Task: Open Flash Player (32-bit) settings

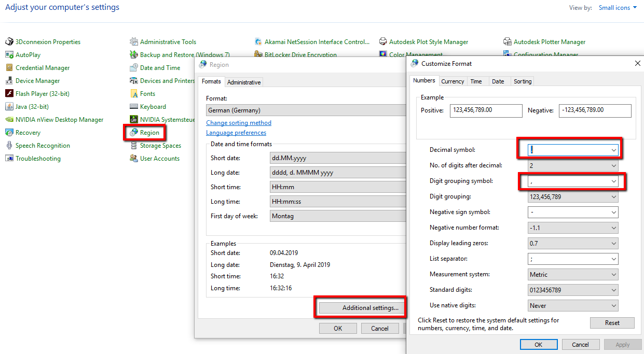Action: 42,93
